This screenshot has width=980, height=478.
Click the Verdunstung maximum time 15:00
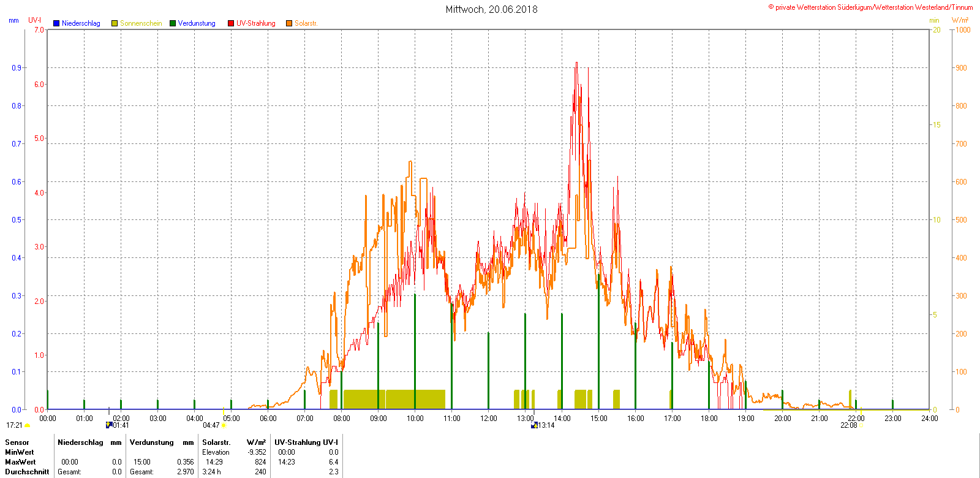pos(142,462)
